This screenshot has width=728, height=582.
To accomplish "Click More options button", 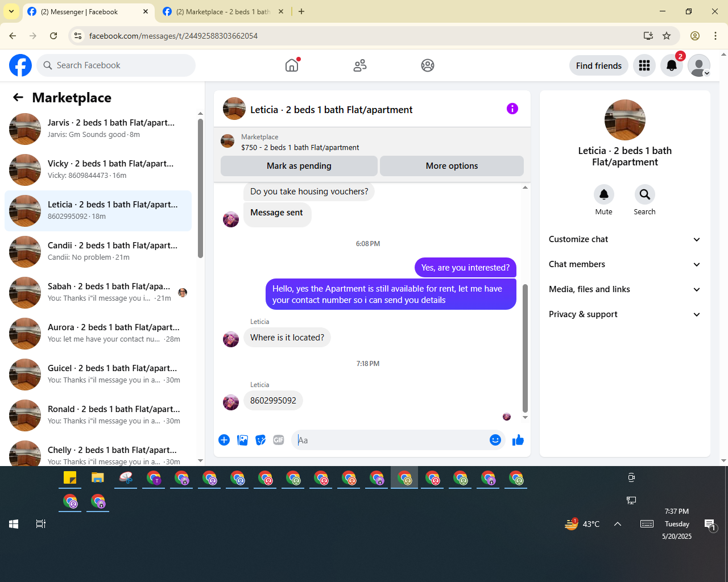I will (452, 166).
